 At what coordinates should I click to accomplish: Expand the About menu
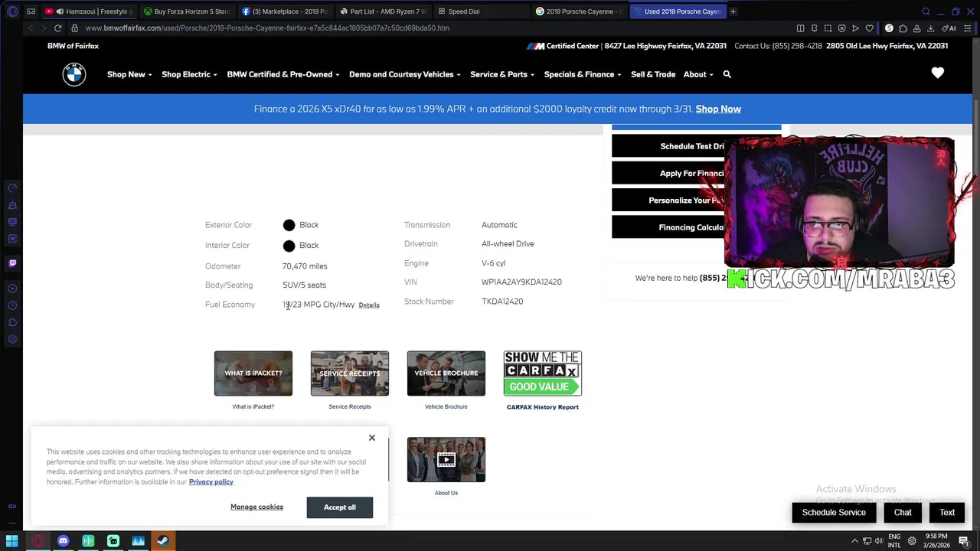[x=698, y=74]
